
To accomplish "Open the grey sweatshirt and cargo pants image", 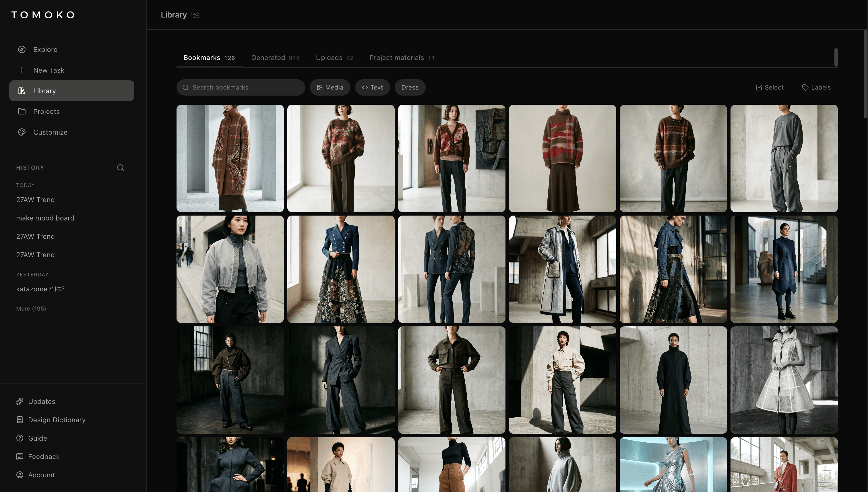I will point(784,158).
